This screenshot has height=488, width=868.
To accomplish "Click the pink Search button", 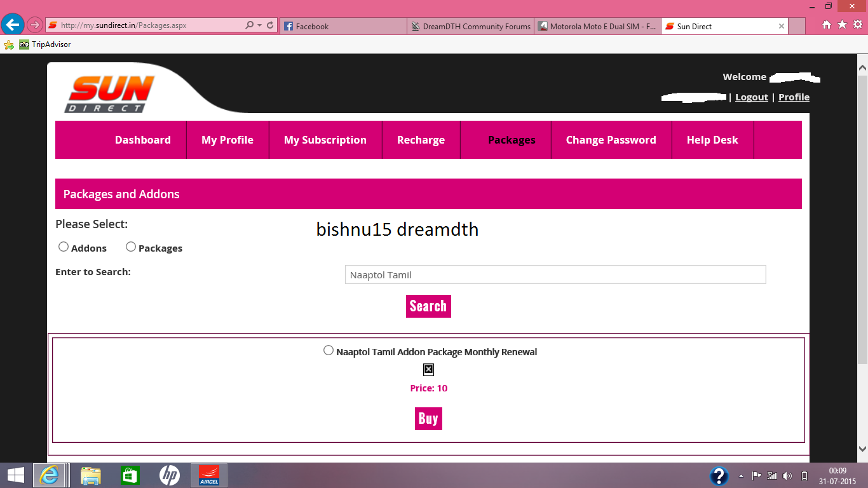I will point(428,306).
